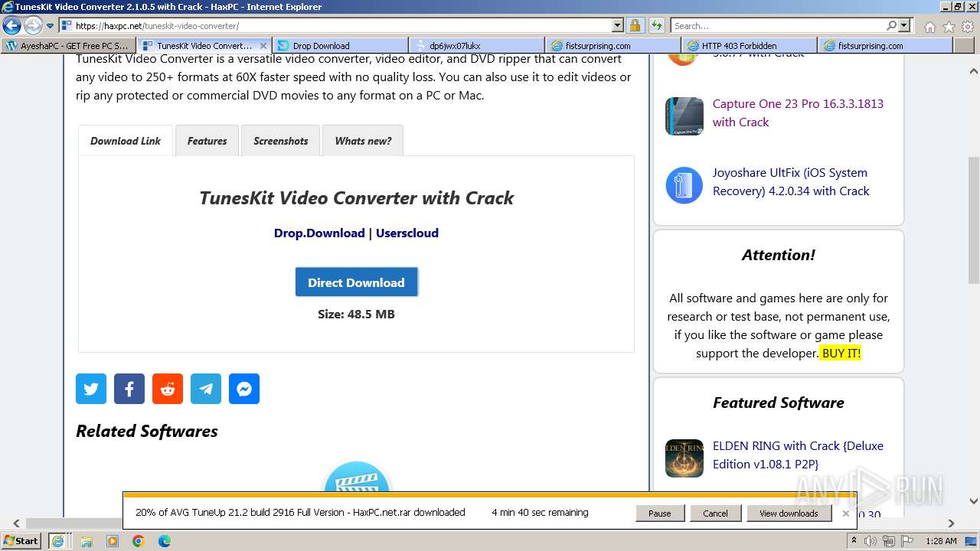Click the security lock icon
This screenshot has height=551, width=980.
pyautogui.click(x=635, y=25)
